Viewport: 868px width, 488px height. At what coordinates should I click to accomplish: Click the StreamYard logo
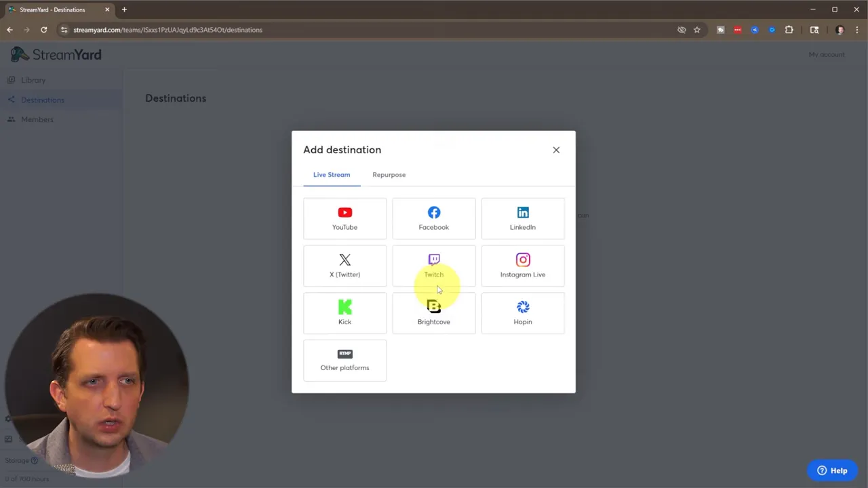click(55, 54)
